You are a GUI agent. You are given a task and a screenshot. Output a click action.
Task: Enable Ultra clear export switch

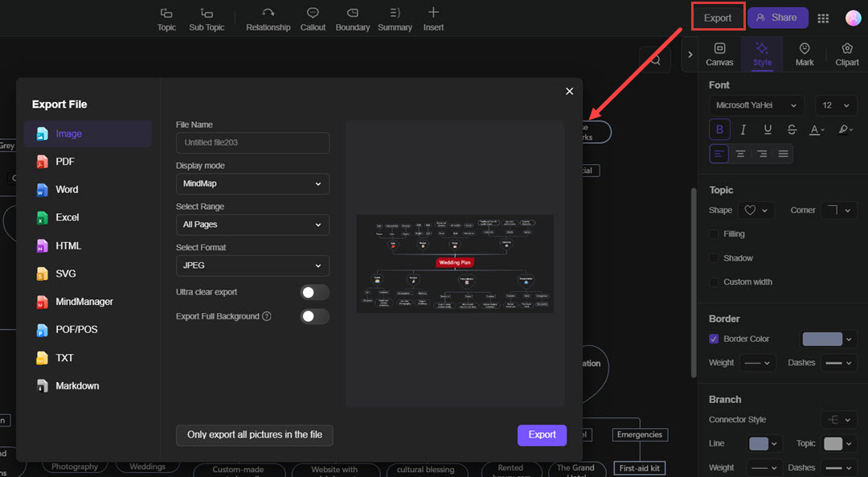314,292
